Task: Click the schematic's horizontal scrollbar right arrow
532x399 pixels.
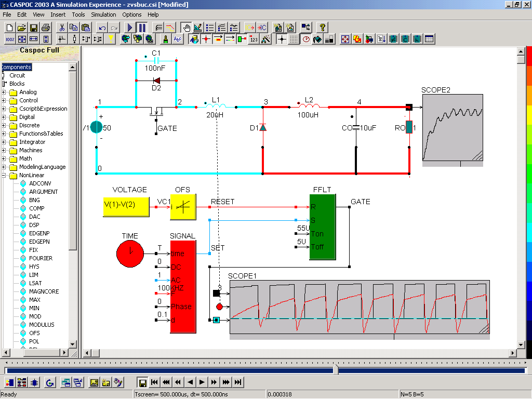Action: tap(513, 353)
